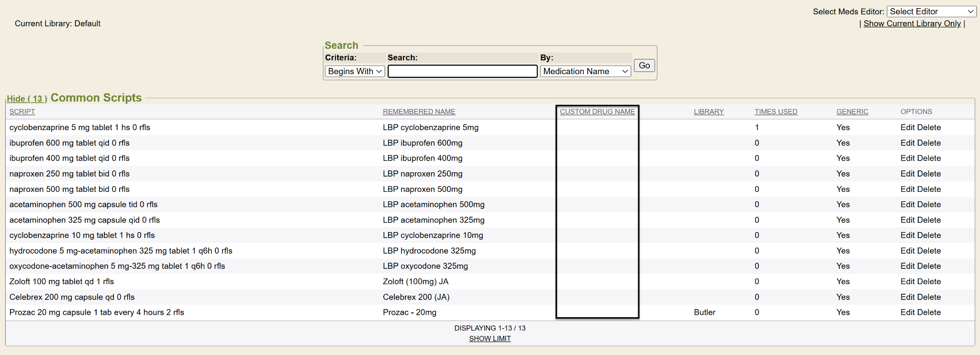The width and height of the screenshot is (980, 355).
Task: Delete the naproxen 500 mg script
Action: 929,189
